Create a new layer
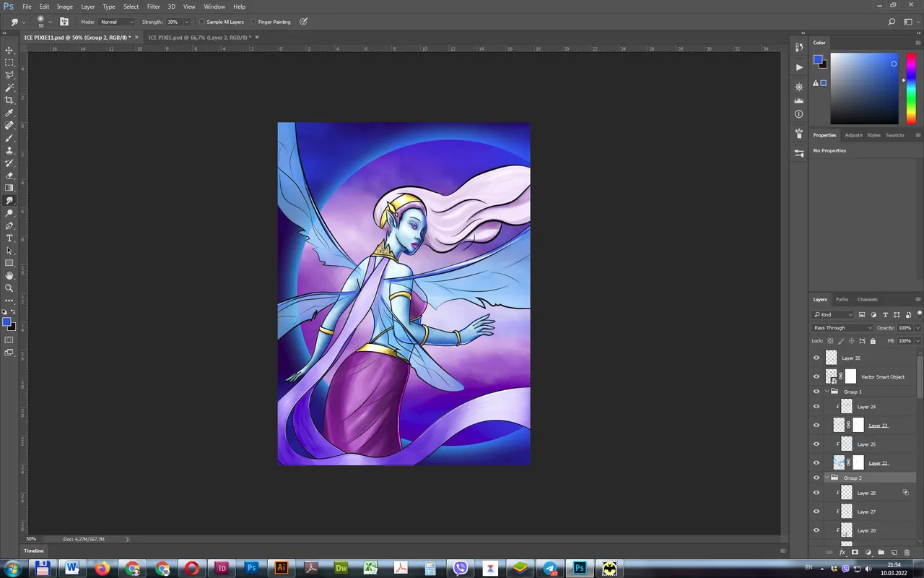 [x=894, y=553]
